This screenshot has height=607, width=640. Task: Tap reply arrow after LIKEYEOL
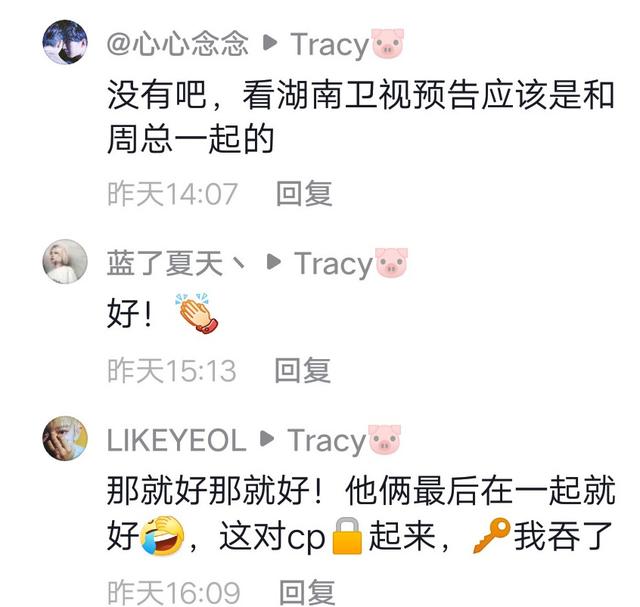(267, 439)
